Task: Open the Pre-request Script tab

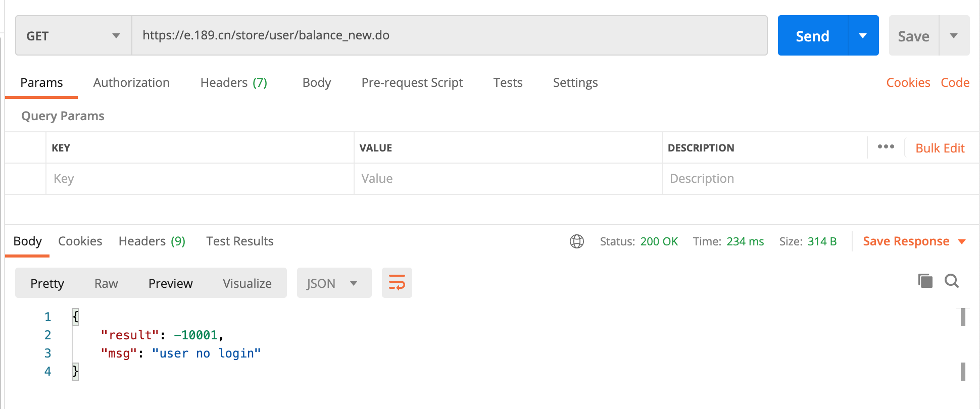Action: click(x=412, y=83)
